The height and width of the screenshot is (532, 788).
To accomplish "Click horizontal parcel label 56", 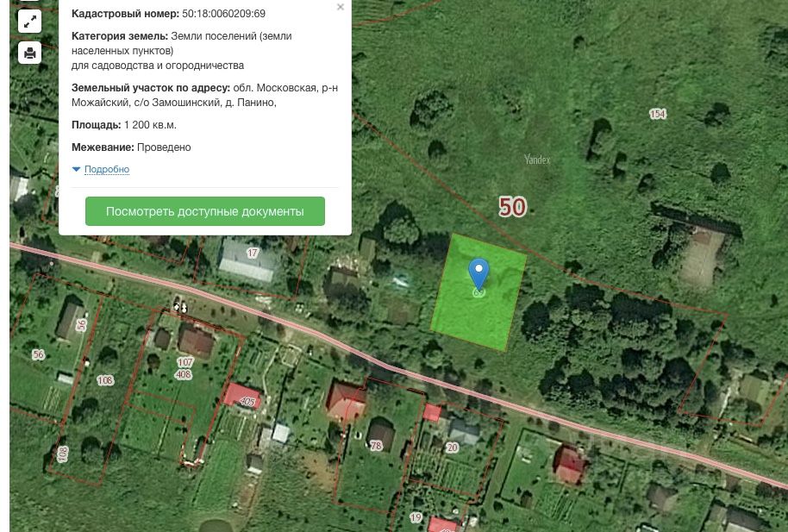I will tap(38, 354).
